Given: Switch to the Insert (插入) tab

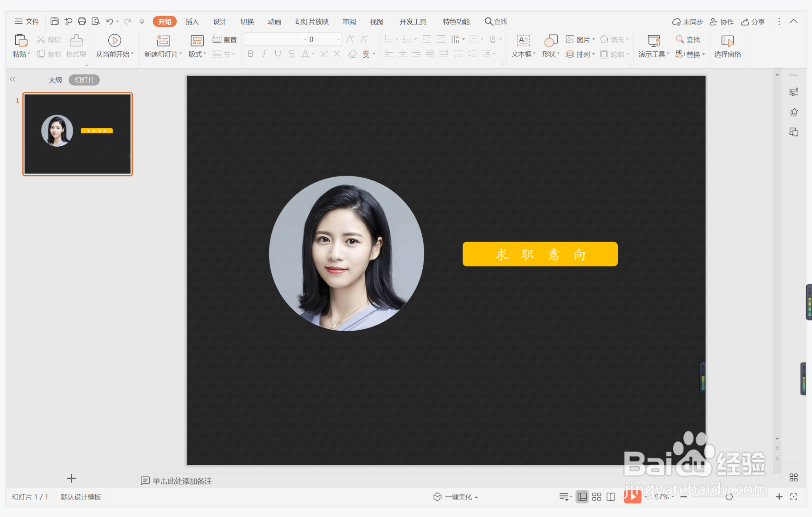Looking at the screenshot, I should [x=192, y=22].
